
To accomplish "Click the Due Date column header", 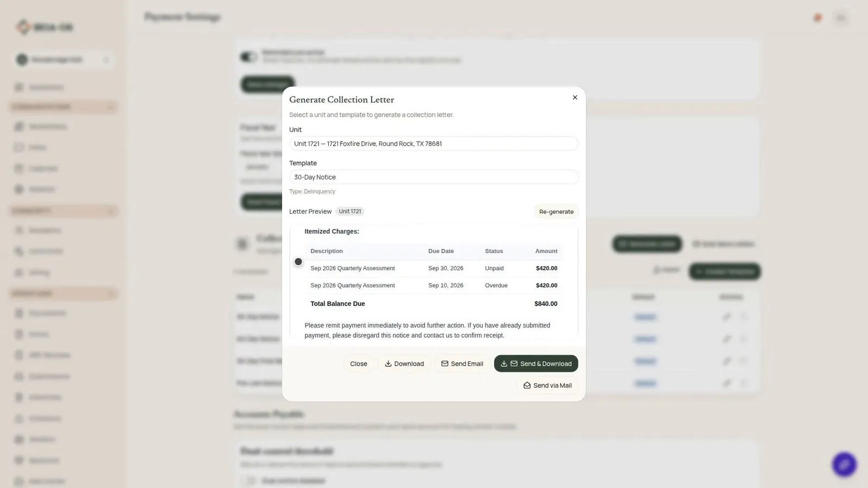I will tap(441, 251).
